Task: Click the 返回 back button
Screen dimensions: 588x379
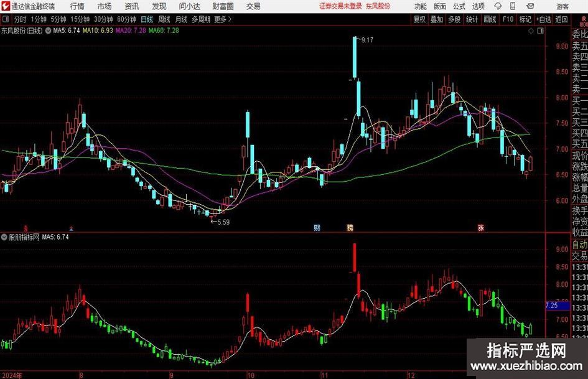Action: [561, 19]
